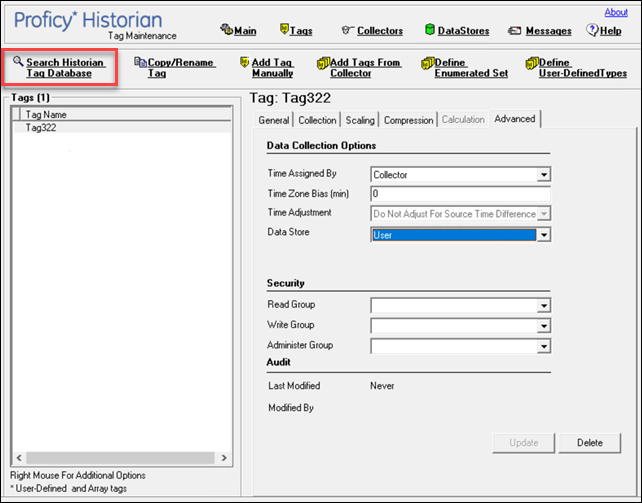
Task: Click the tag list left scroll arrow
Action: 19,458
